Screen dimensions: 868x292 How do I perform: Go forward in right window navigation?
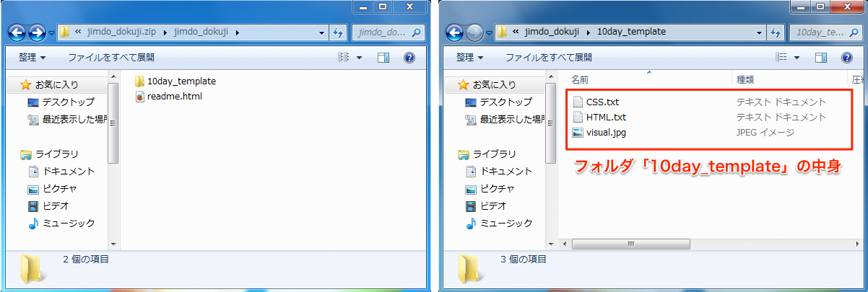[x=474, y=32]
